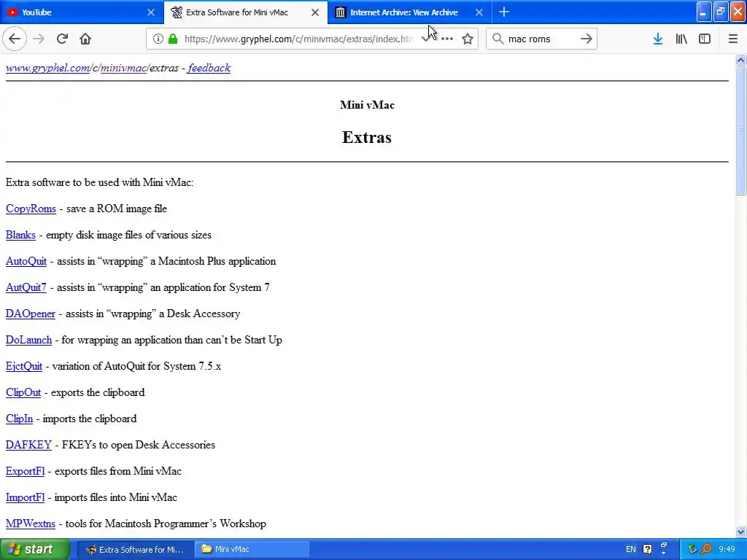Click the URL address field
This screenshot has width=747, height=560.
point(298,39)
